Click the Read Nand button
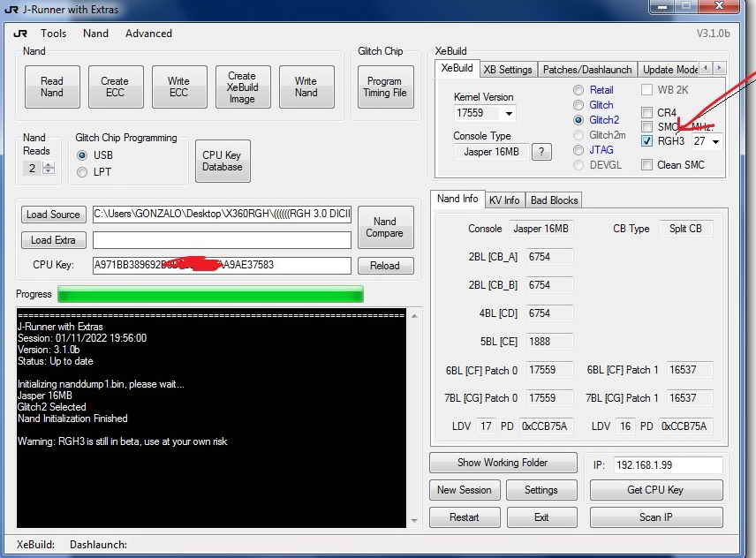Screen dimensions: 756x558 tap(52, 87)
